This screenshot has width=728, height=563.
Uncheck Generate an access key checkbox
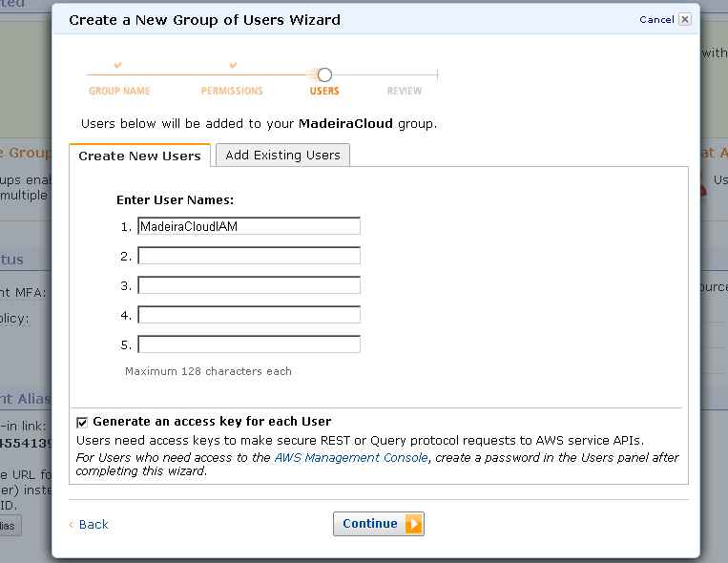click(82, 422)
